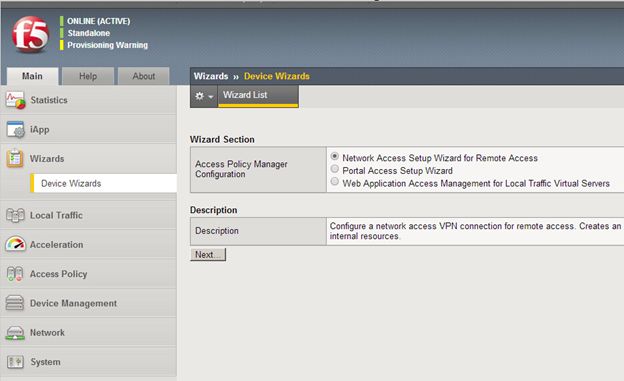This screenshot has width=624, height=381.
Task: Click the Device Management server icon
Action: click(x=15, y=303)
